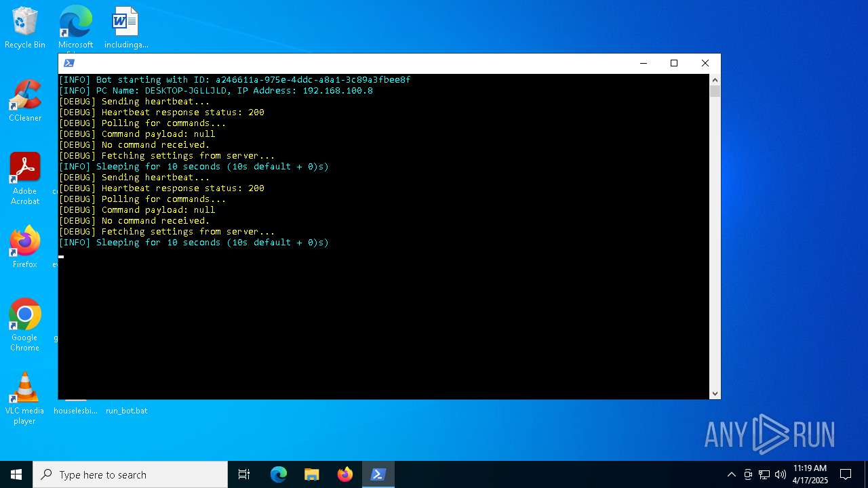Viewport: 868px width, 488px height.
Task: Click the 'Bot starting with ID' line
Action: (235, 80)
